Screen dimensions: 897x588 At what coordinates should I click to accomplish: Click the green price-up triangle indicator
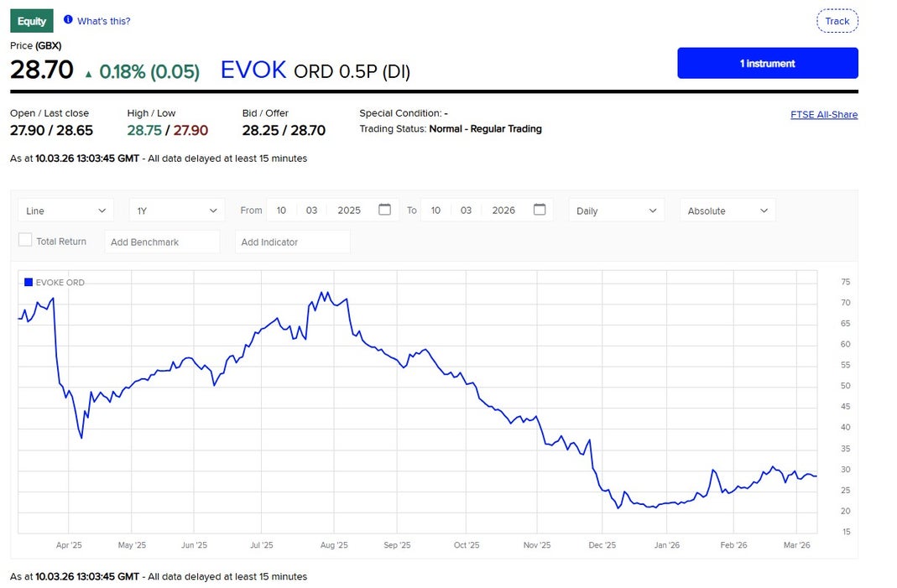click(x=88, y=74)
